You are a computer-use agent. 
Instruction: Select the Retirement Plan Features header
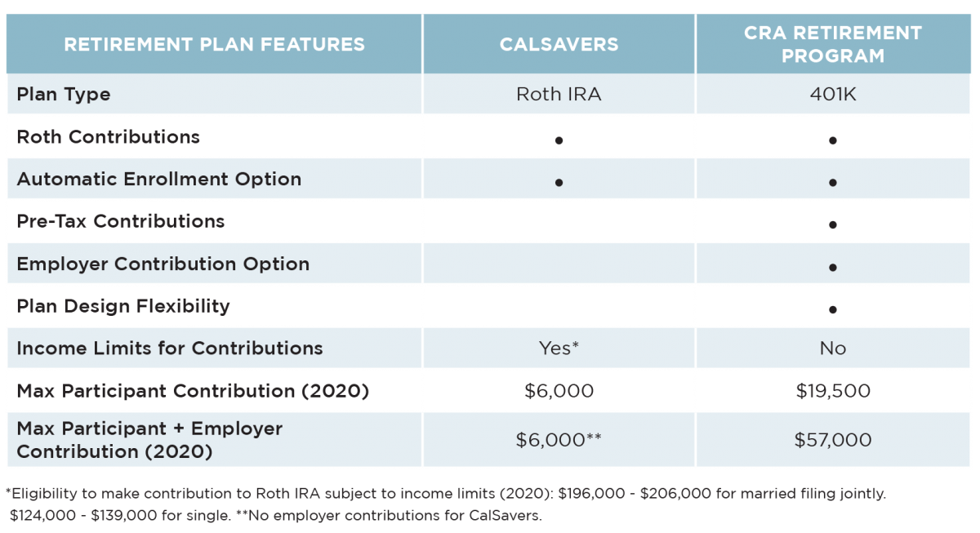point(214,44)
